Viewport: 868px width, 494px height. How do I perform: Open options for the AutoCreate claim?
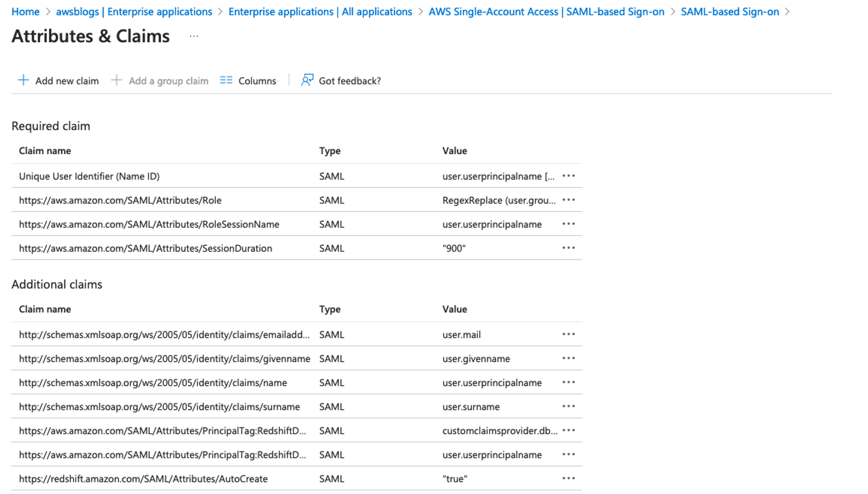pos(568,479)
